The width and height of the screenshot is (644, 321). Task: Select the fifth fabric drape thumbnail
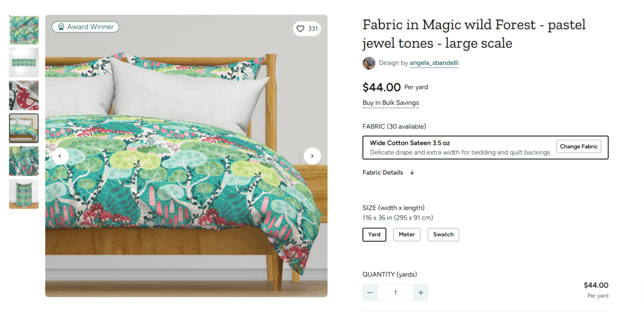pos(24,161)
